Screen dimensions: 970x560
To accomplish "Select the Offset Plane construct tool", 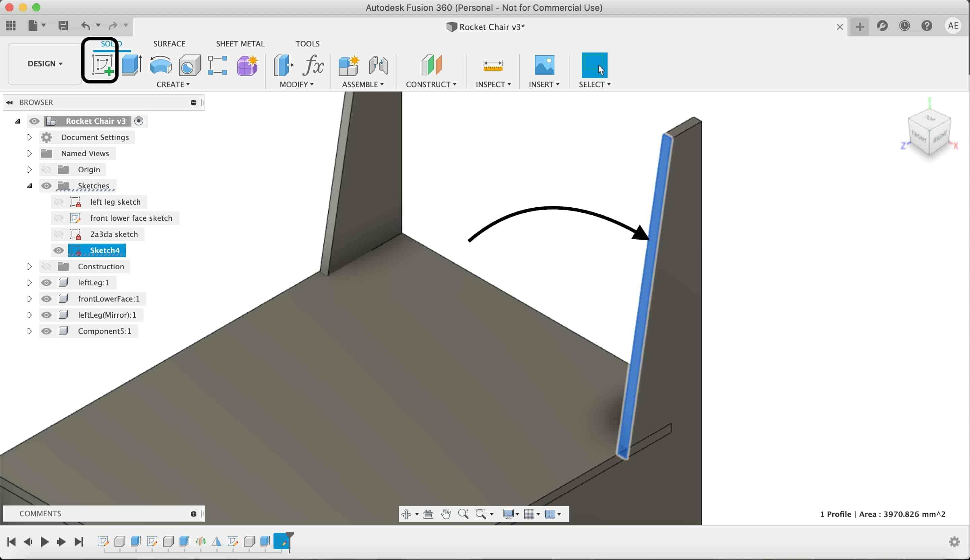I will [x=431, y=65].
